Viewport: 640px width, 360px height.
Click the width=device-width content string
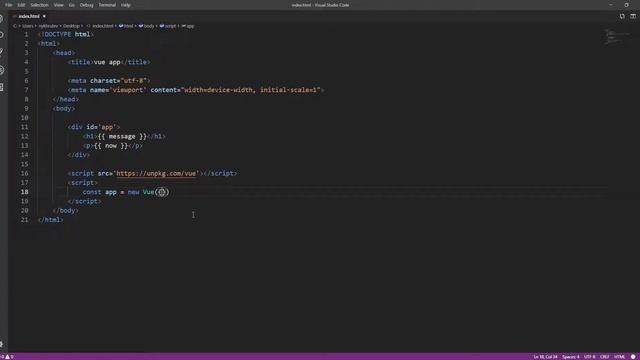[251, 90]
